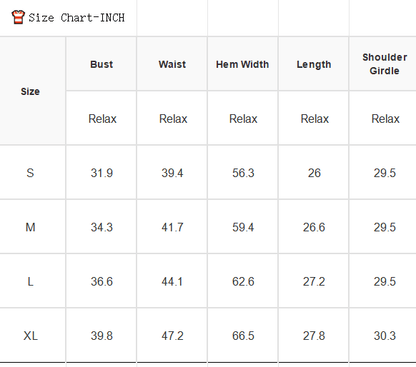Click bust value "31.9" for size S
416x367 pixels.
102,173
